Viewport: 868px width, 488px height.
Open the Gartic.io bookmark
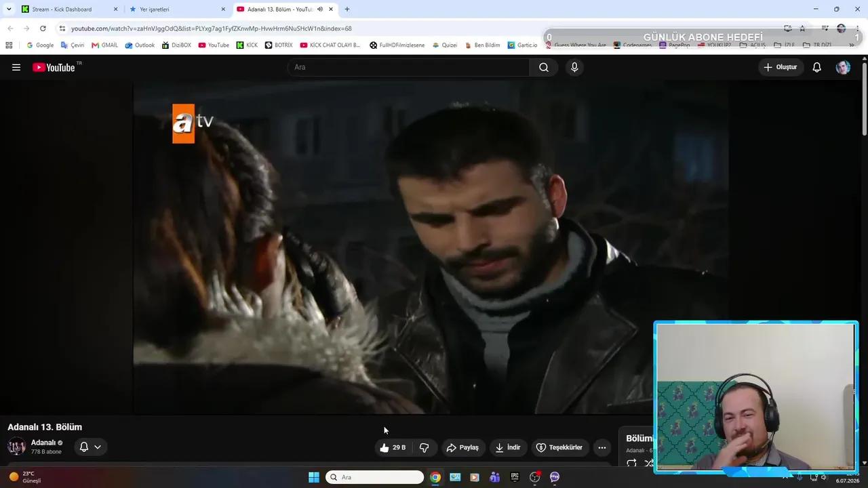(x=522, y=45)
